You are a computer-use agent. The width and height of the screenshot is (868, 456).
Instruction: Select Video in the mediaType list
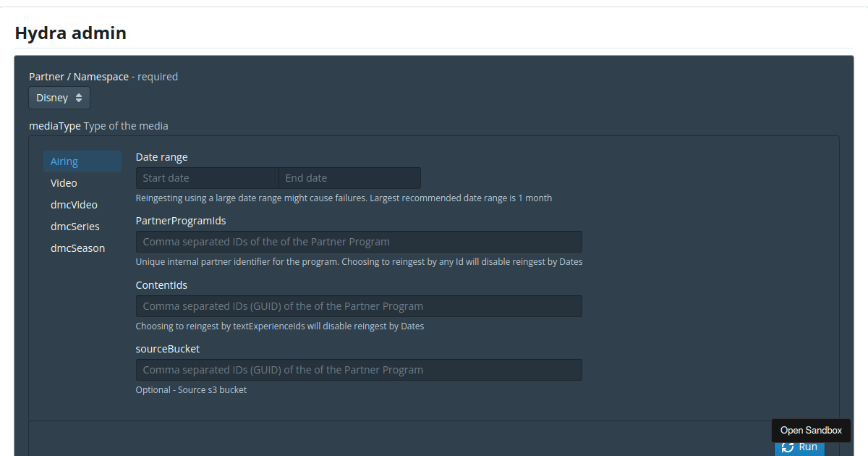[x=64, y=182]
